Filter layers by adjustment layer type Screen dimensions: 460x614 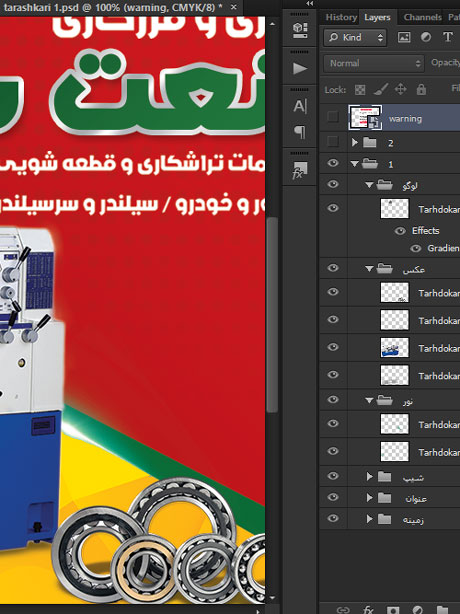click(426, 37)
